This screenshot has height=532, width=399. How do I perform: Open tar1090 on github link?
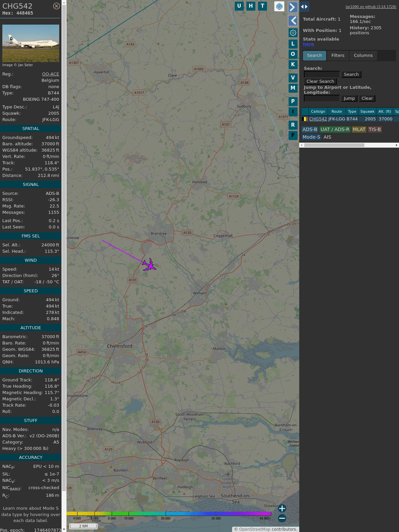tap(371, 7)
